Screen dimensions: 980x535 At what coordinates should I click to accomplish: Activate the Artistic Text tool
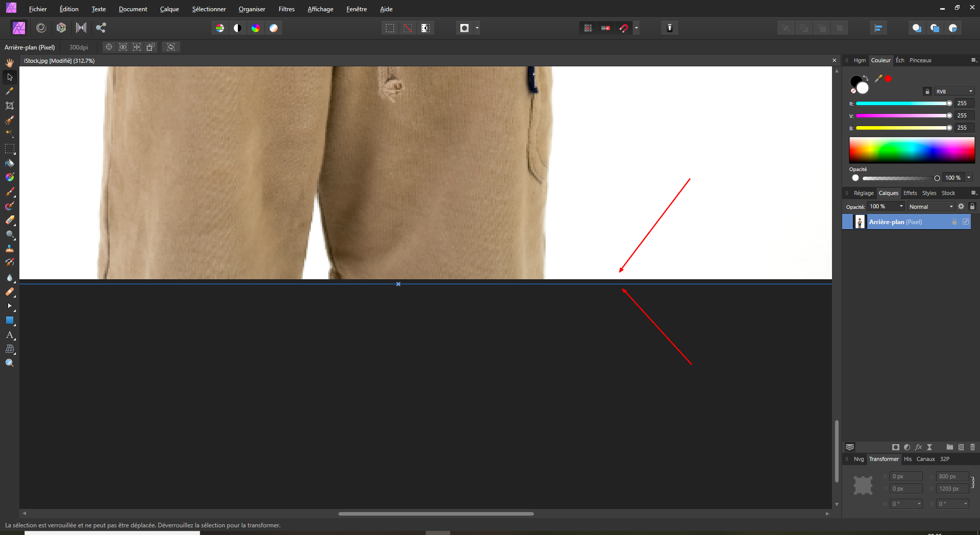10,335
